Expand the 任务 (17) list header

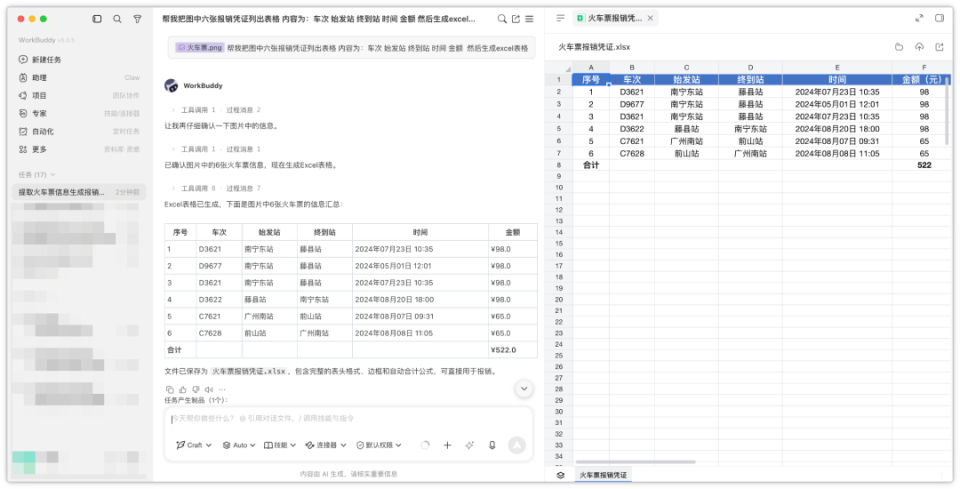click(x=37, y=174)
